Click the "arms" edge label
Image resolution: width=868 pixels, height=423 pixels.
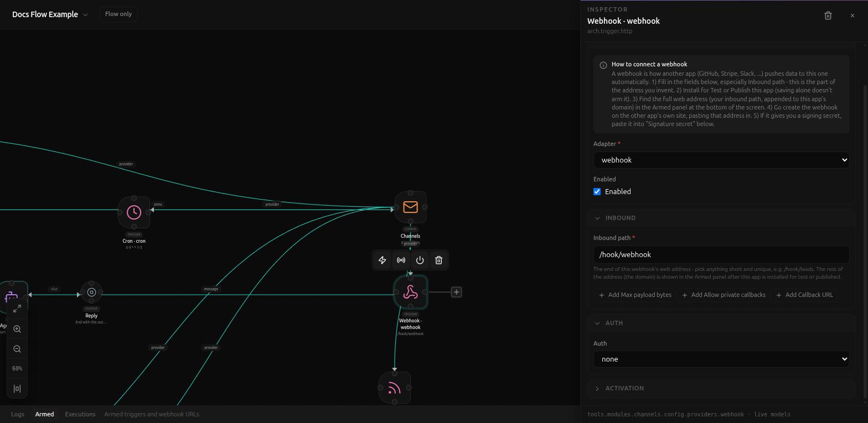point(158,205)
